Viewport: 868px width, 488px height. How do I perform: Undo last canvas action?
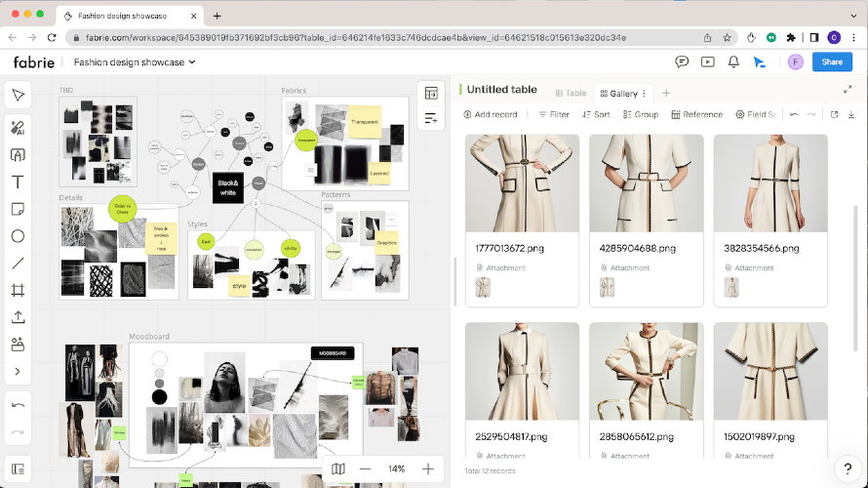(x=18, y=405)
